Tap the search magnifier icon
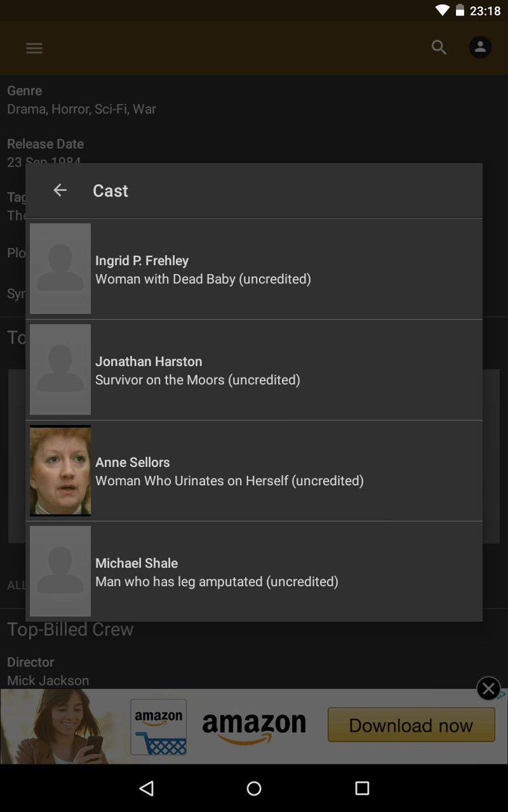 tap(439, 47)
